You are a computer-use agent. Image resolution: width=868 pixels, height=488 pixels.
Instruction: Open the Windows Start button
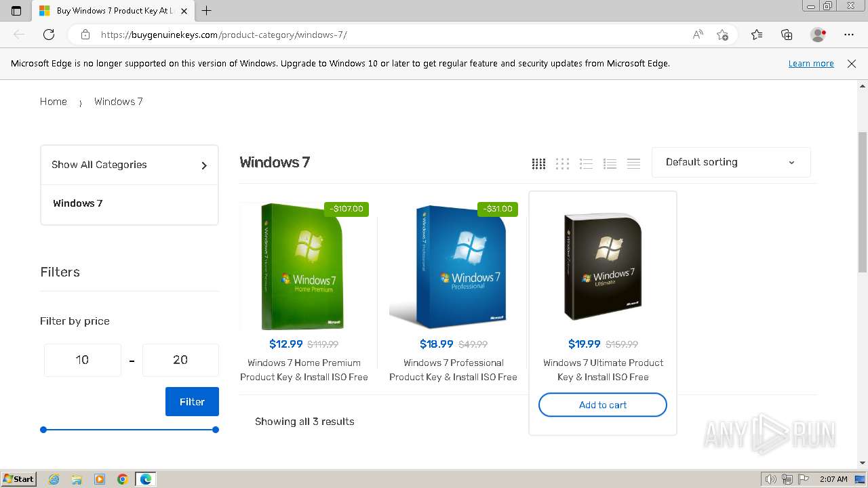[x=18, y=479]
